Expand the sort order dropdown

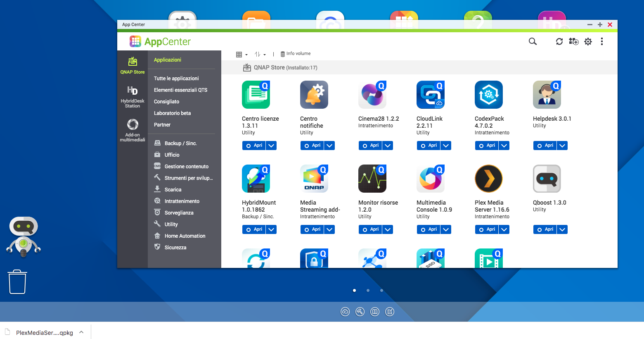click(x=260, y=55)
